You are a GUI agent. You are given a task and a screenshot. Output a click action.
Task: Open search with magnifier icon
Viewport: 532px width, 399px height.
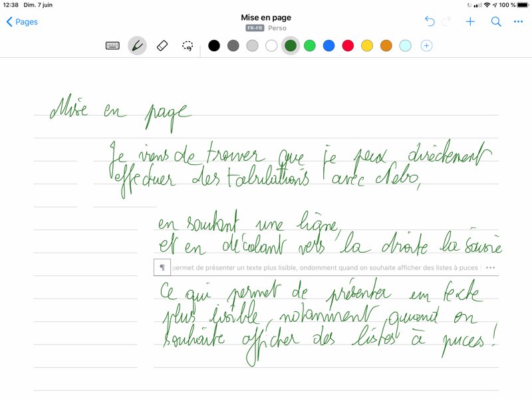[495, 22]
